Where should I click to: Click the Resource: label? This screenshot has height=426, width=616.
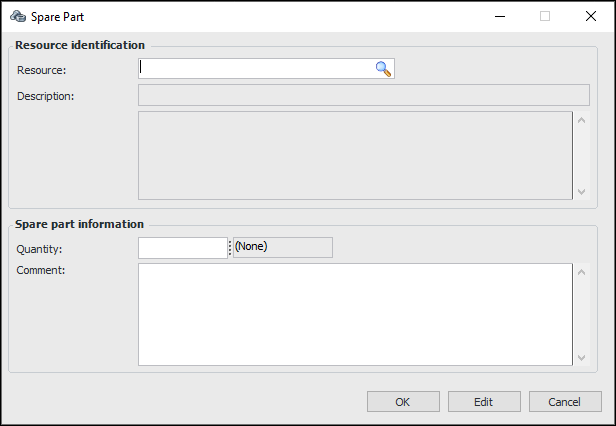point(42,70)
